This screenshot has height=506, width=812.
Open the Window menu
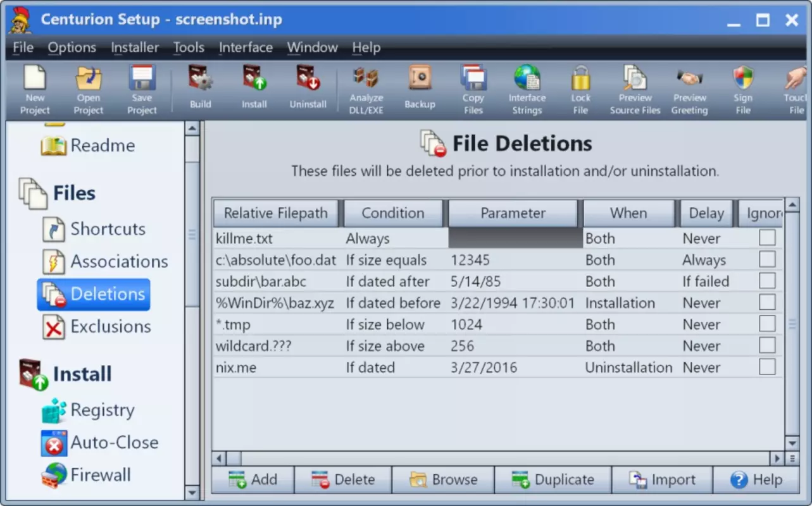click(312, 47)
